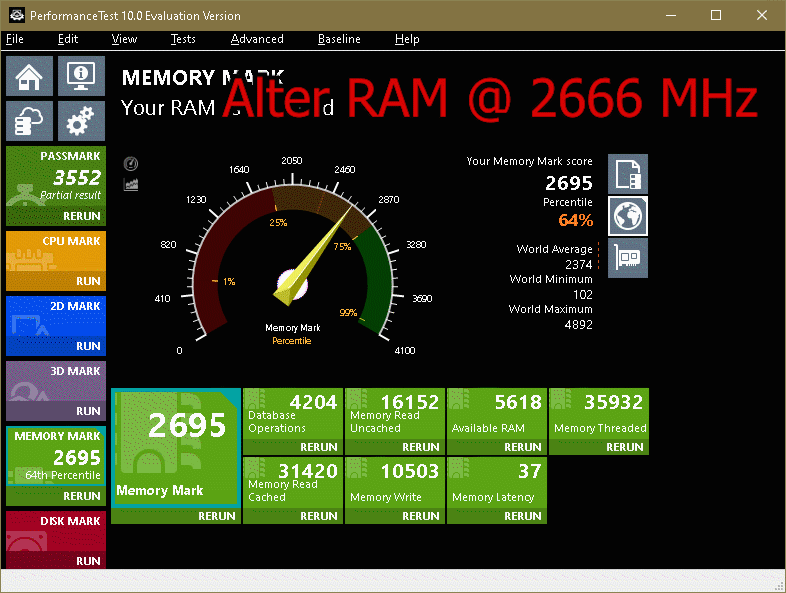This screenshot has height=593, width=786.
Task: Select the CPU Mark tile
Action: 56,252
